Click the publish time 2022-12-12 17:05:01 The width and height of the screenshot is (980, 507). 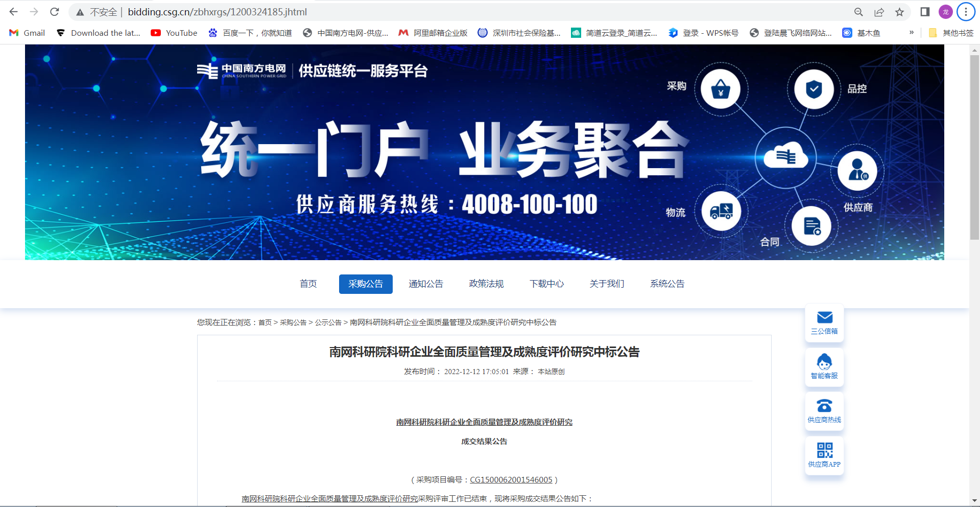[476, 372]
